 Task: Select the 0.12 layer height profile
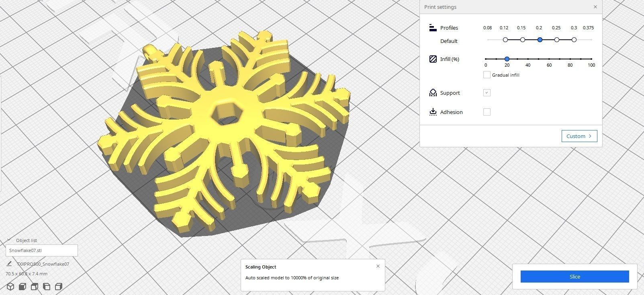point(505,40)
